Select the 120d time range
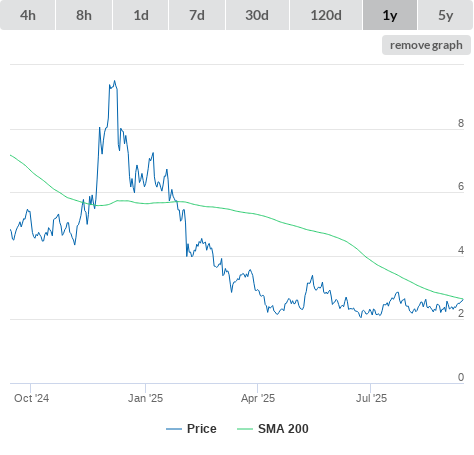 326,15
